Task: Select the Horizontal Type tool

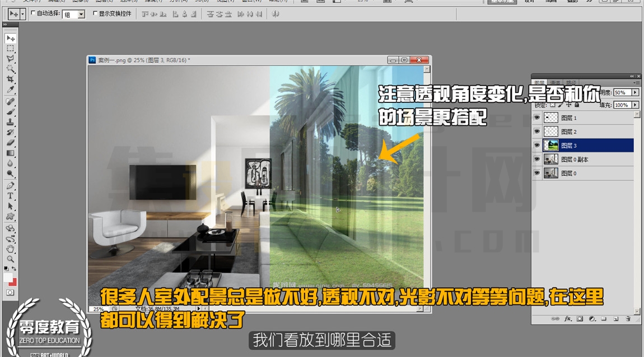Action: pos(10,196)
